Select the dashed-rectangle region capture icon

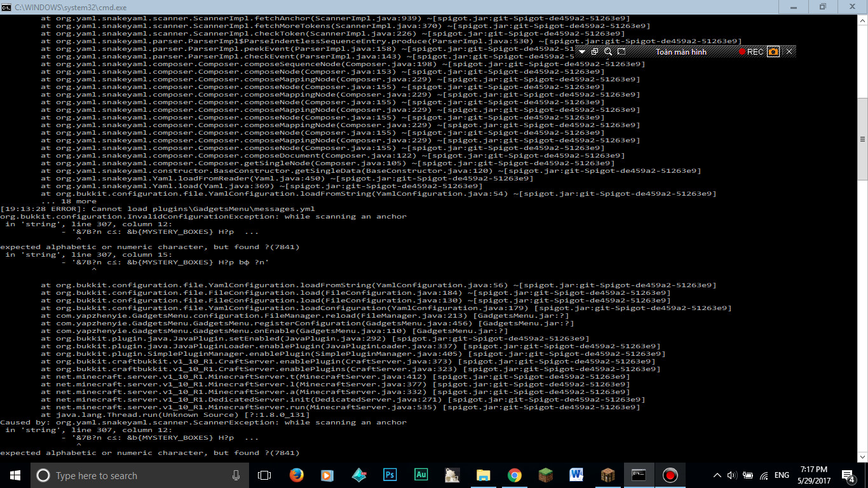click(x=621, y=51)
